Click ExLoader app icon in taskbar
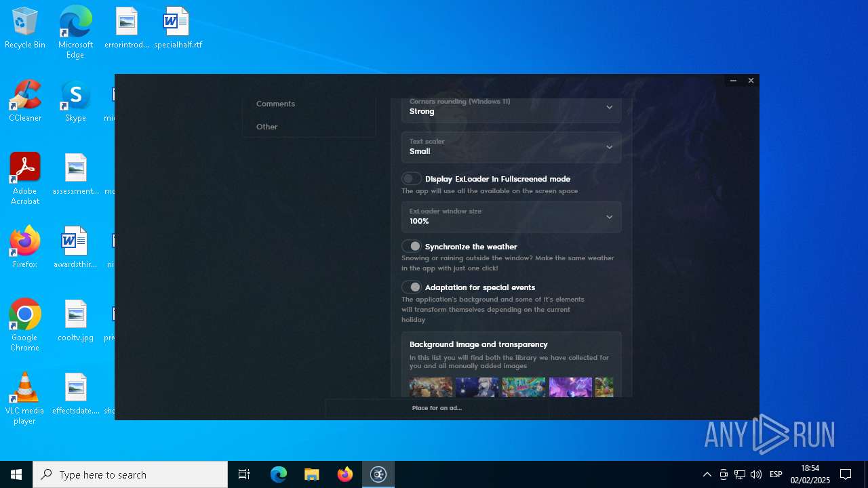 [378, 474]
